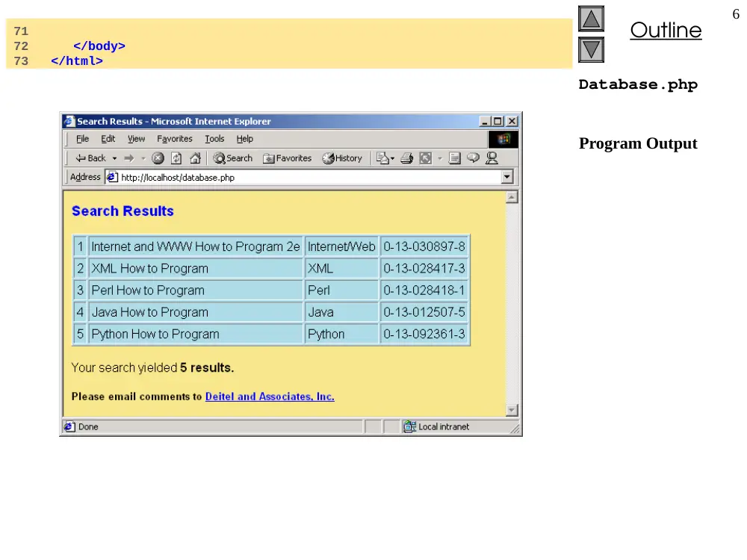Click ISBN 0-13-028417-3 cell
Screen dimensions: 747x560
point(424,269)
